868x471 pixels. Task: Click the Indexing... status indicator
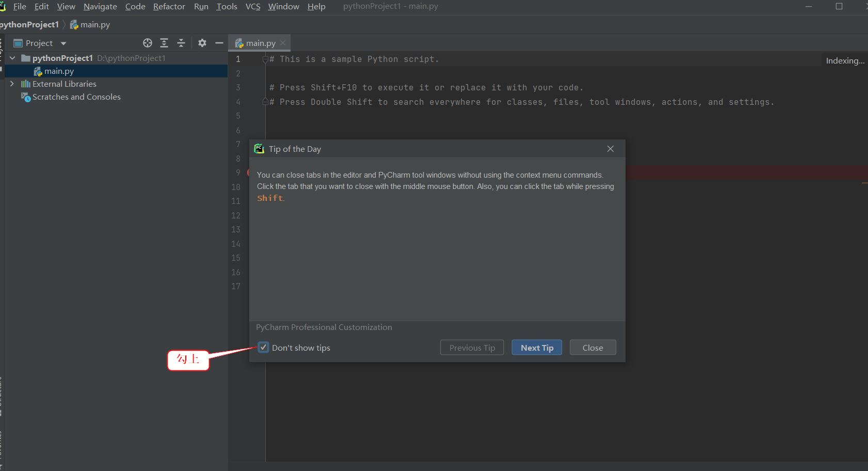(x=845, y=60)
